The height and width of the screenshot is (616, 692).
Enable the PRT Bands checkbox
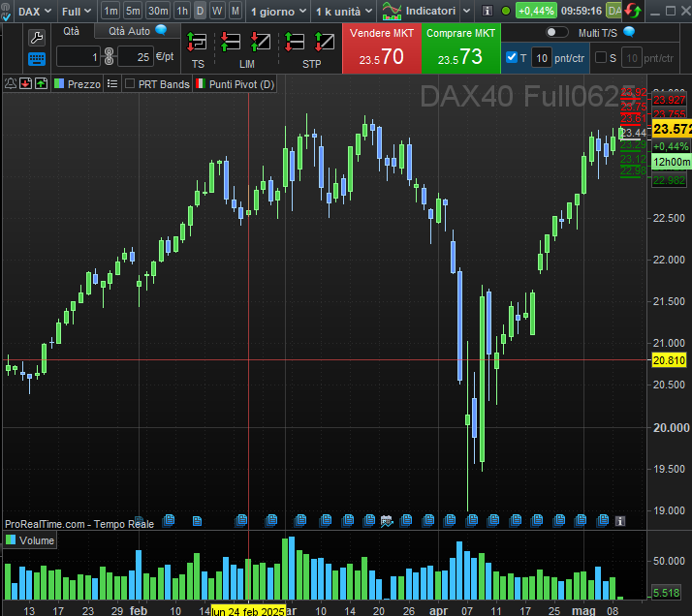click(130, 83)
